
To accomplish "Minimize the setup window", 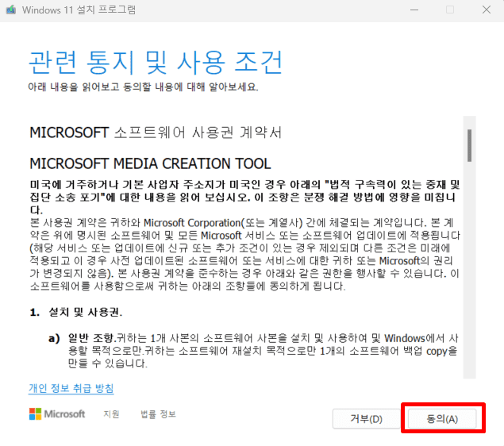I will (414, 10).
